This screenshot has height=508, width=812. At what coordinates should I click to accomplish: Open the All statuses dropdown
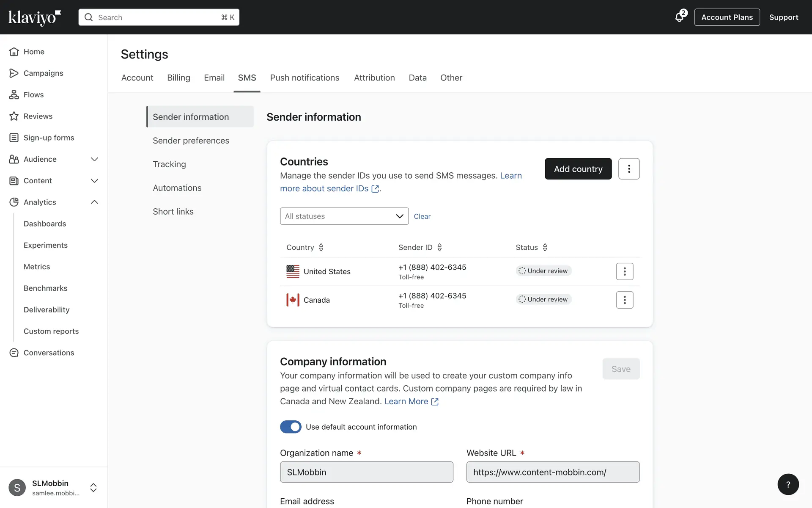pos(344,216)
